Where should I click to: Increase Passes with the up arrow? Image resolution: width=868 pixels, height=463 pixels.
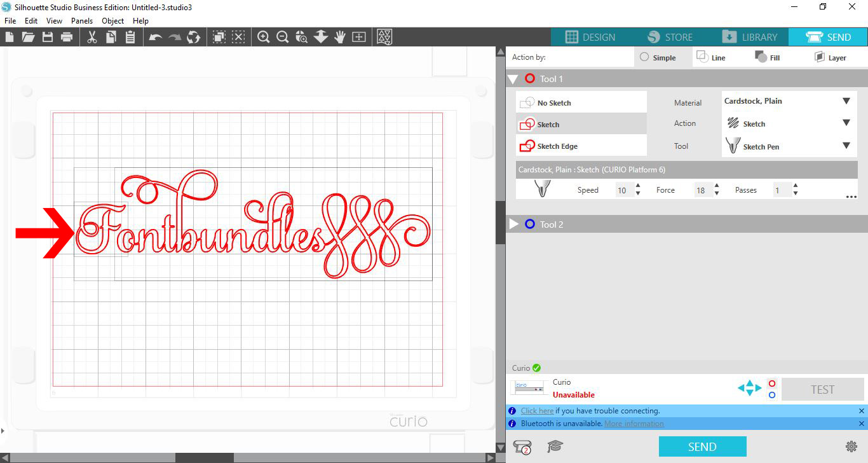pos(796,186)
